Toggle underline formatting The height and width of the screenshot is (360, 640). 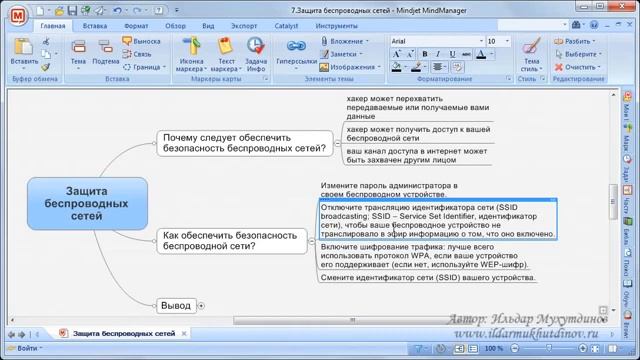point(452,54)
